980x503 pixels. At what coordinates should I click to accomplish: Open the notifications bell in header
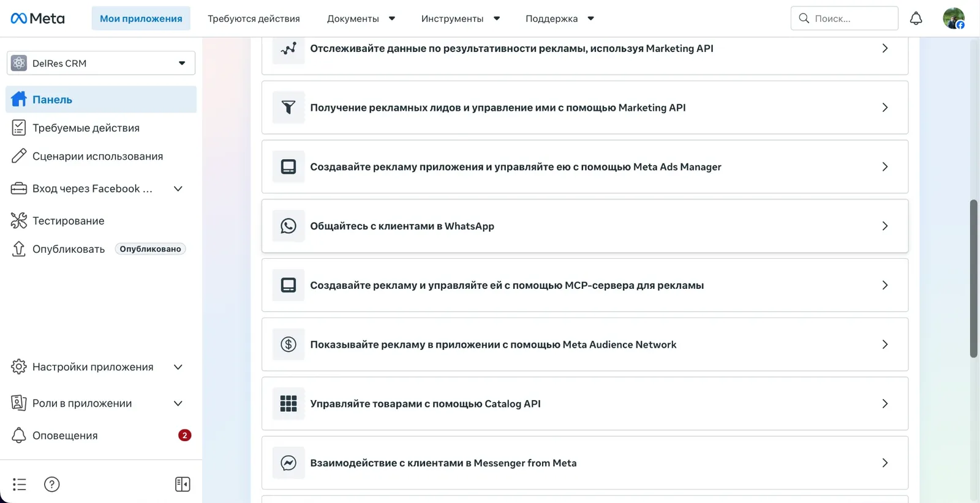pyautogui.click(x=916, y=18)
